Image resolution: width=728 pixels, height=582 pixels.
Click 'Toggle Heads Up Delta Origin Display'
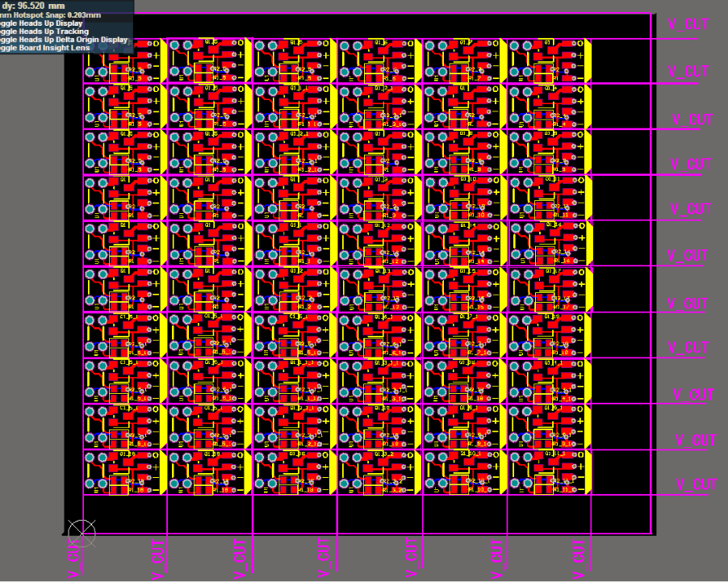coord(65,40)
